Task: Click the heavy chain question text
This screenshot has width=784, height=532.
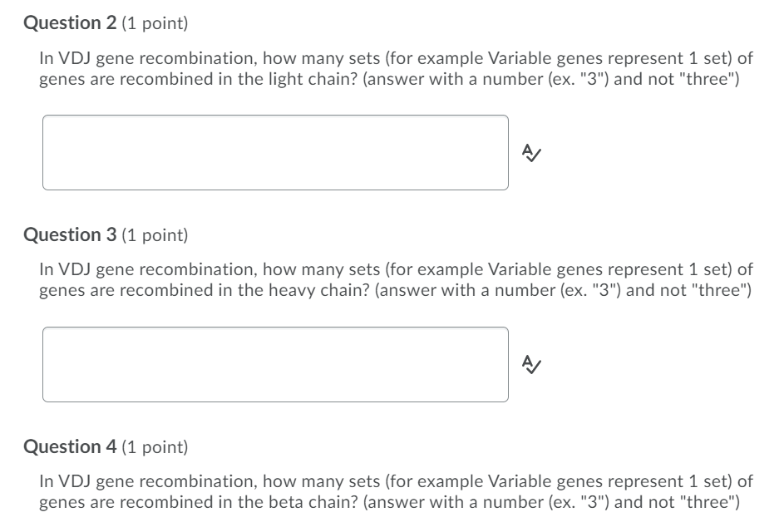Action: (x=392, y=279)
